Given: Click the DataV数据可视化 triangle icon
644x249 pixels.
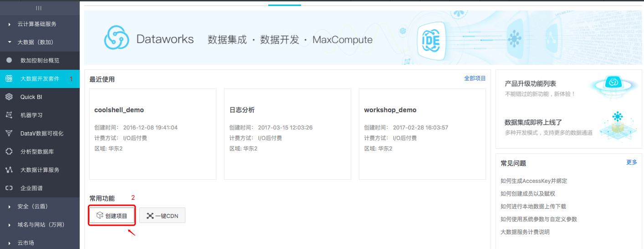Looking at the screenshot, I should coord(9,133).
